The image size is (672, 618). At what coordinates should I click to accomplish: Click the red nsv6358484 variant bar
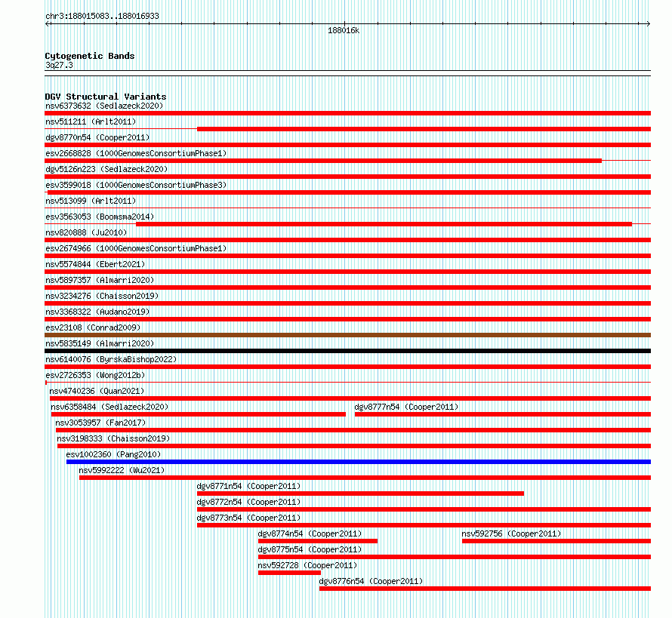(x=199, y=414)
